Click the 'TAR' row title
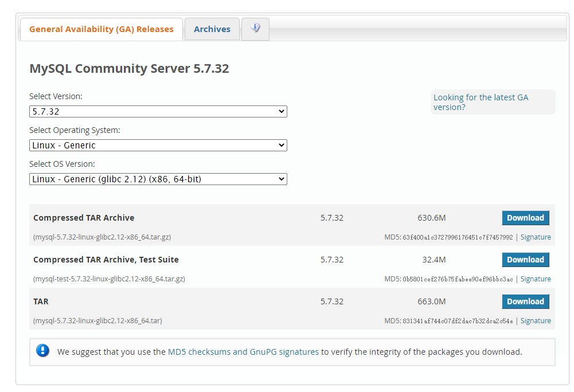This screenshot has height=392, width=574. [41, 301]
